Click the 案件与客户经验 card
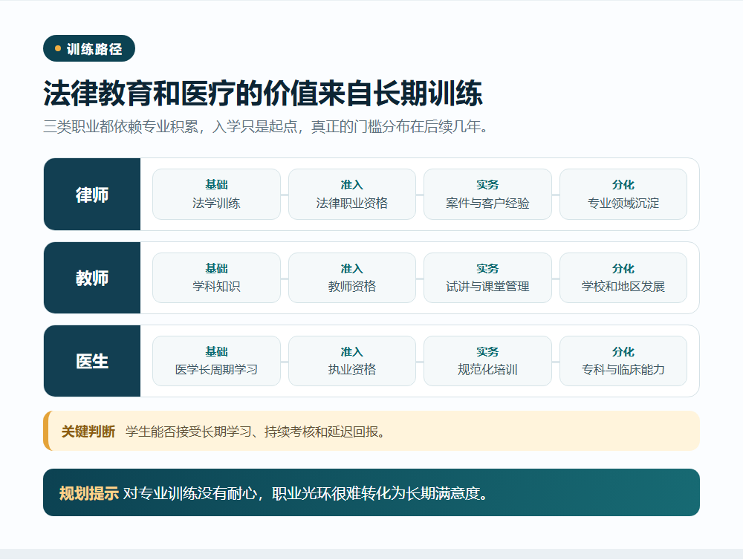Screen dimensions: 743x560 [487, 195]
